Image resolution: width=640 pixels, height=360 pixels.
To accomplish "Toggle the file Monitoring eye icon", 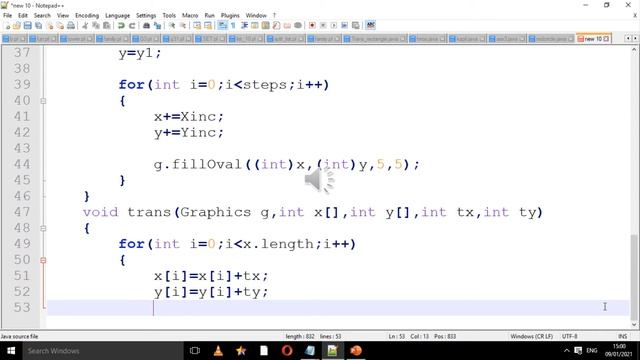I will tap(298, 26).
